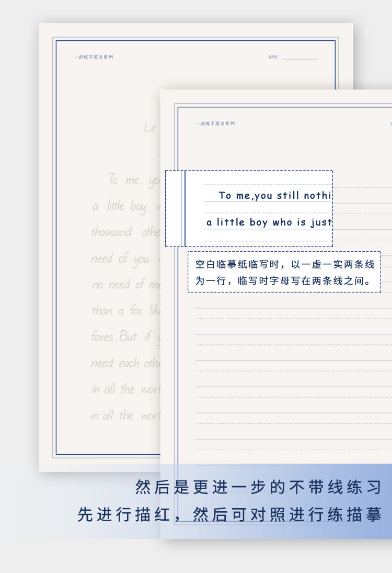The width and height of the screenshot is (392, 573).
Task: Click the front page header 一起练字英文系列
Action: tap(215, 123)
